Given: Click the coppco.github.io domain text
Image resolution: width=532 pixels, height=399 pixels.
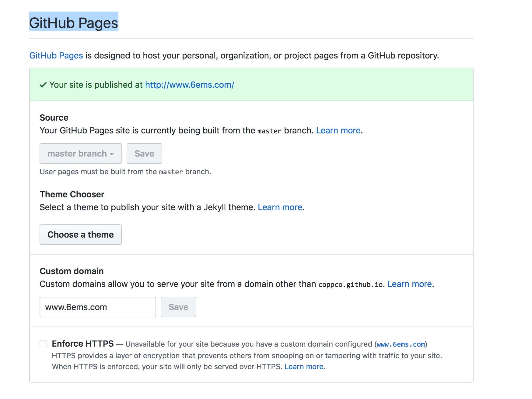Looking at the screenshot, I should pos(351,284).
